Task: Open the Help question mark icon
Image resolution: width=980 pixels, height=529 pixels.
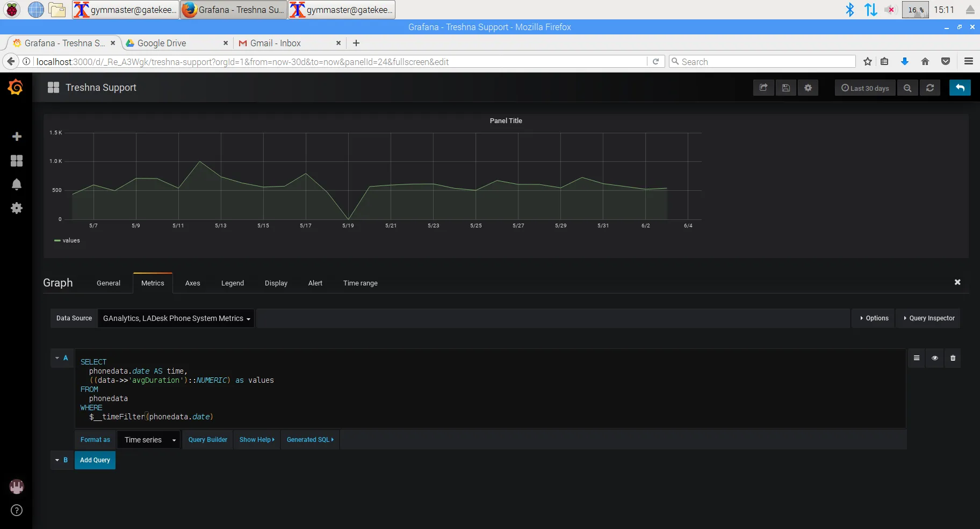Action: pyautogui.click(x=17, y=510)
